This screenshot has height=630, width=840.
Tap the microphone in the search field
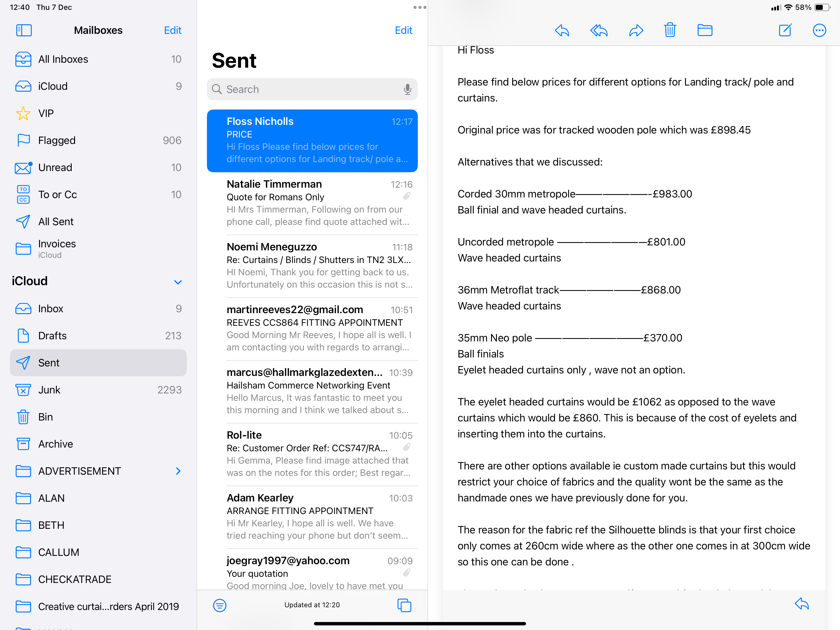pos(407,89)
